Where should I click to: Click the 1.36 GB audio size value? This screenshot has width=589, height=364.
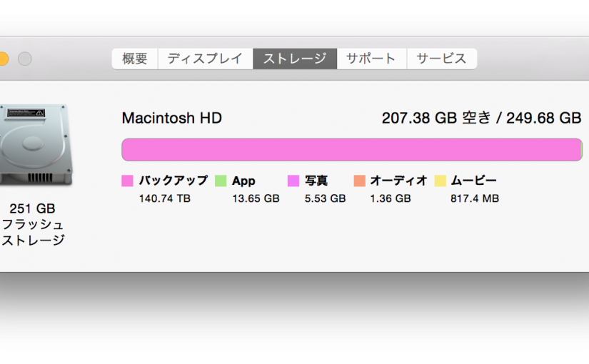391,198
